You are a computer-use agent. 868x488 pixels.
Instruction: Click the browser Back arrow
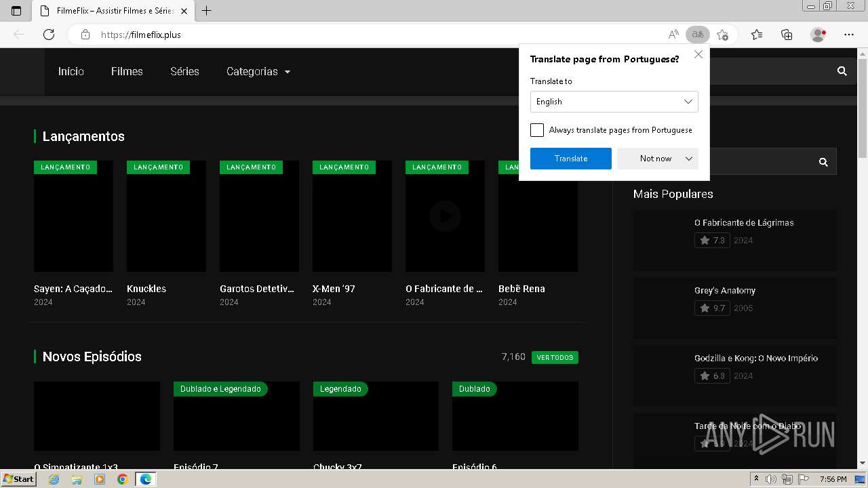click(19, 35)
